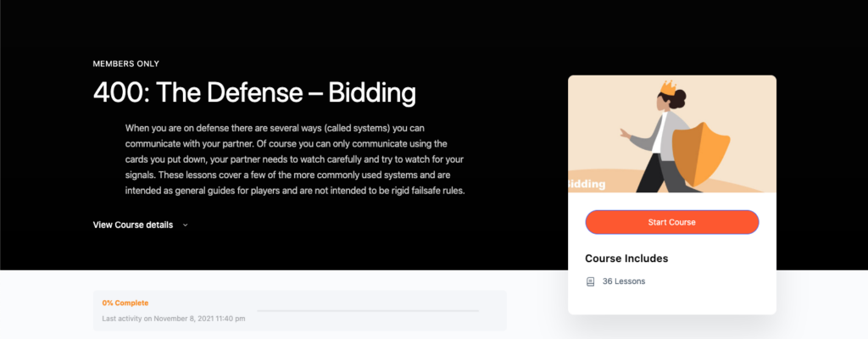The image size is (868, 339).
Task: Click the Bidding caption on the thumbnail
Action: [x=587, y=185]
